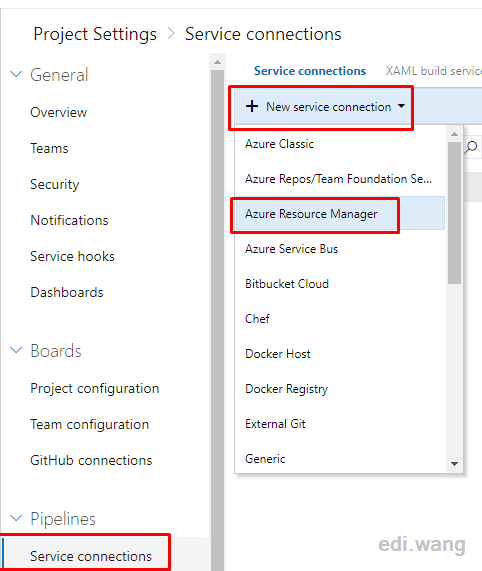This screenshot has width=482, height=571.
Task: Collapse the General section chevron
Action: 16,74
